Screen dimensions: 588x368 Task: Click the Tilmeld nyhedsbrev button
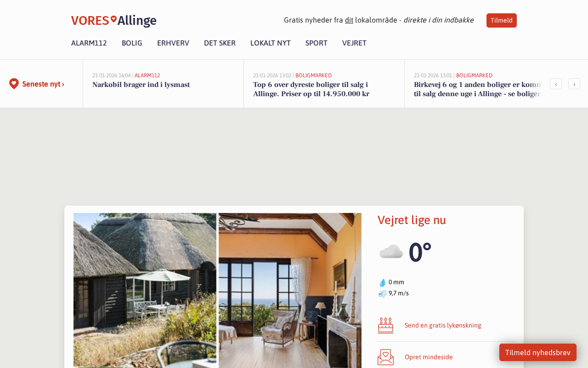tap(538, 352)
